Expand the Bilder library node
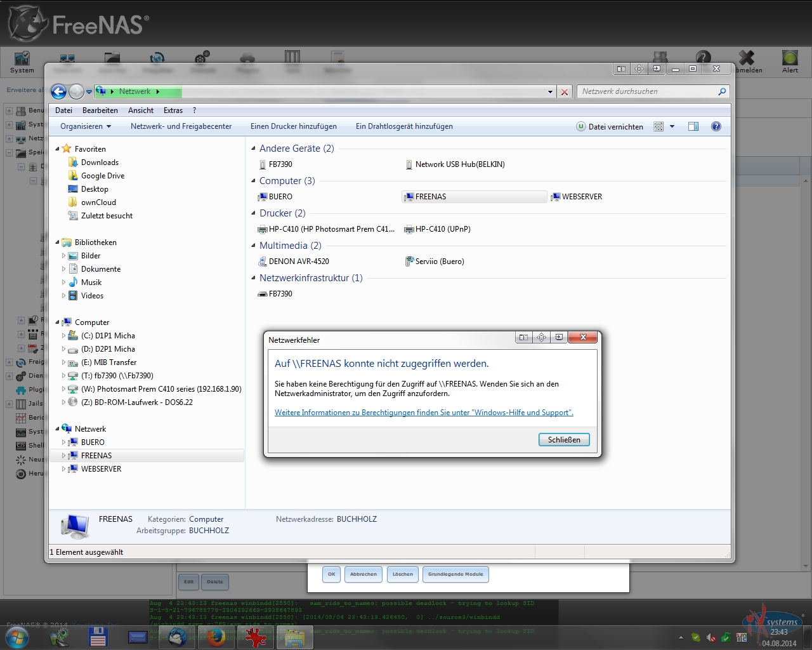The image size is (812, 650). tap(63, 256)
